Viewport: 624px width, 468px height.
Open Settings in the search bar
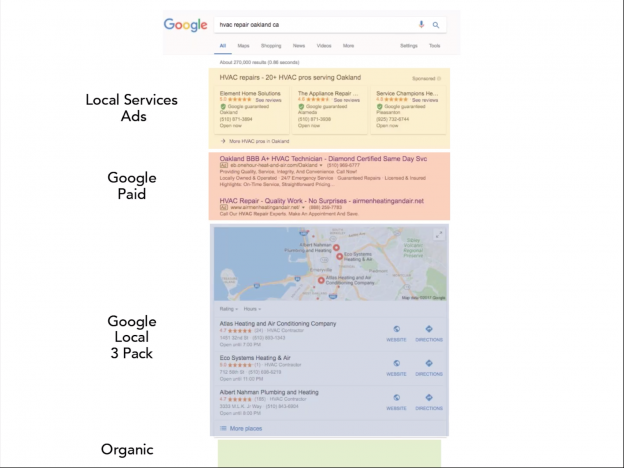409,46
